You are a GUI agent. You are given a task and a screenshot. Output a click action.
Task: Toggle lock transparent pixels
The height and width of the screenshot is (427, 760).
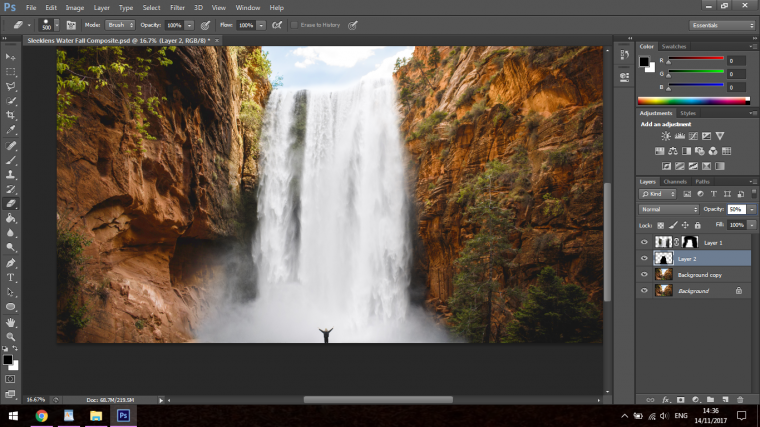[660, 225]
